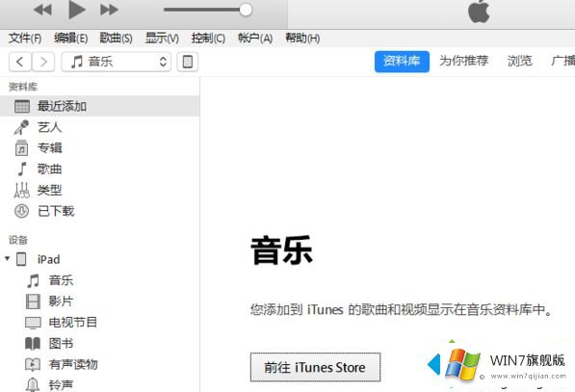Open 有声读物 audiobook icon under iPad
The image size is (575, 392).
33,364
